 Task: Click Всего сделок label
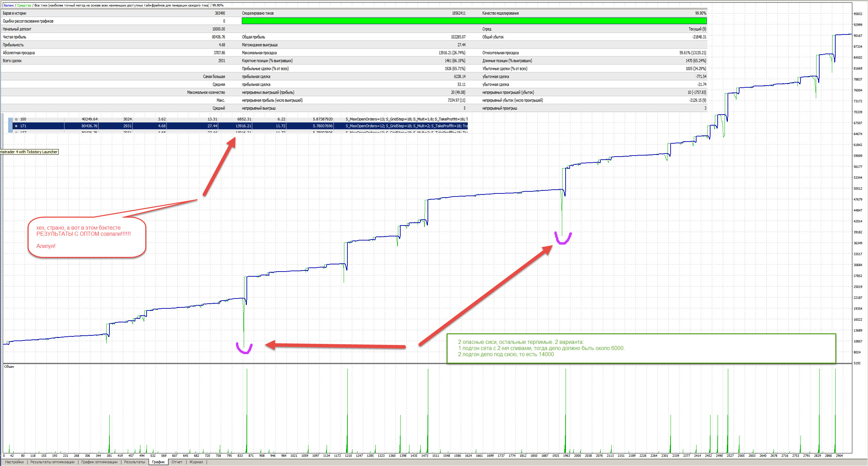coord(12,60)
